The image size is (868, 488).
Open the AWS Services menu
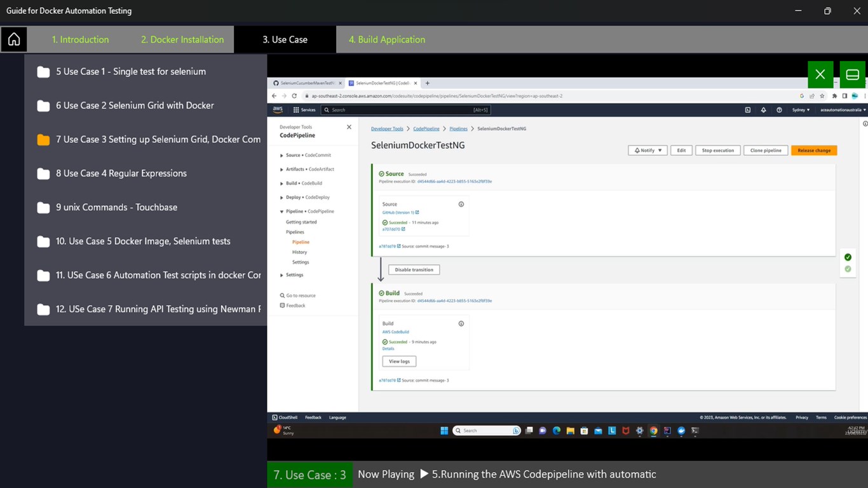pyautogui.click(x=304, y=110)
